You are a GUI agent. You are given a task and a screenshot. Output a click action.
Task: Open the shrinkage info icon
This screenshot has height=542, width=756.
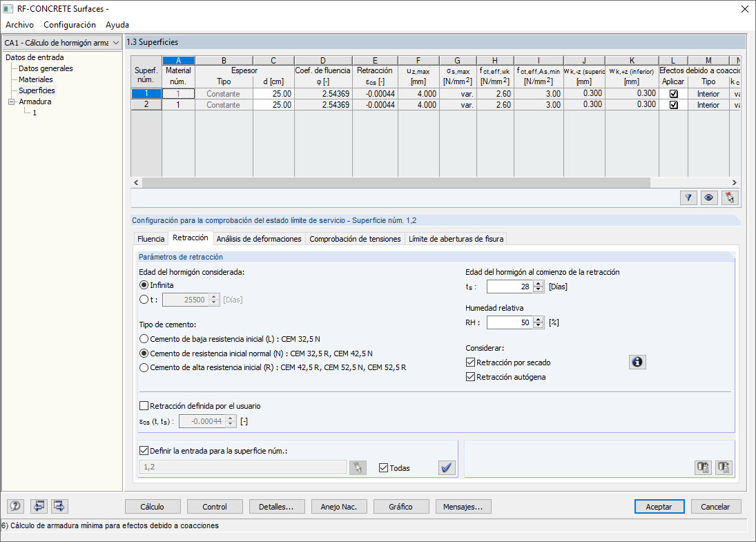tap(637, 362)
